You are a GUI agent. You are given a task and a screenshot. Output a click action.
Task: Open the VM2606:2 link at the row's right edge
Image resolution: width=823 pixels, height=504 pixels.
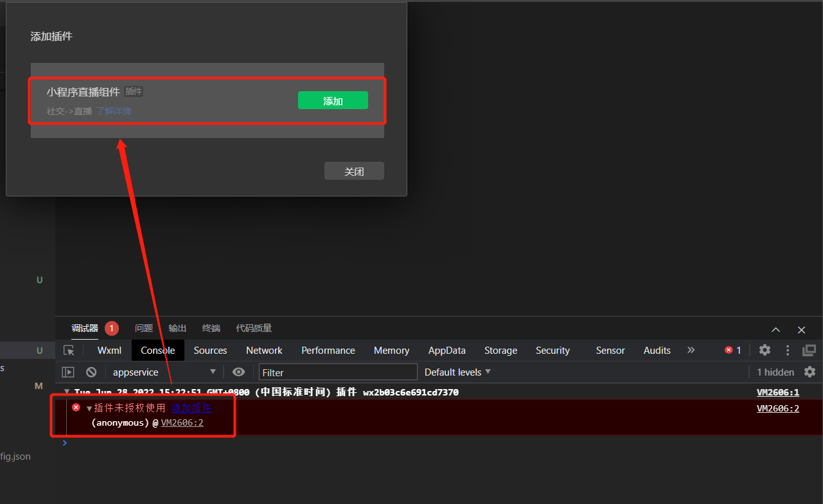[x=778, y=408]
